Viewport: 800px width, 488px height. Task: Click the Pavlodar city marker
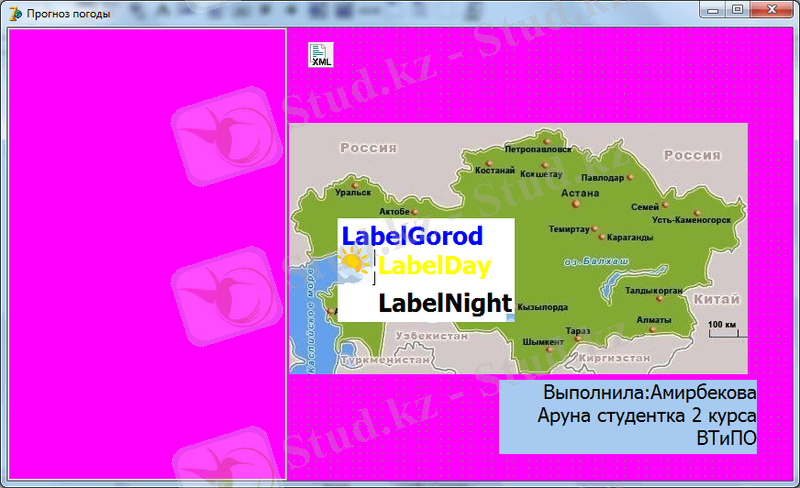631,178
